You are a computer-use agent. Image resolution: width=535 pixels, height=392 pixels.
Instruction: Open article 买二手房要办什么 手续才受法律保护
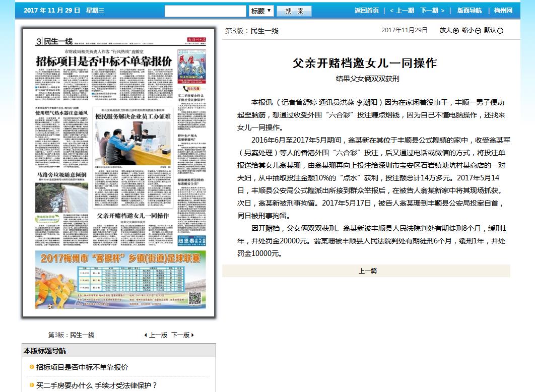[x=97, y=385]
